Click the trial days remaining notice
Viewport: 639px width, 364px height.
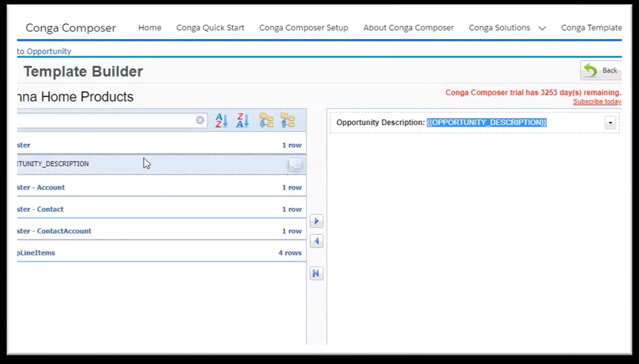[x=533, y=93]
